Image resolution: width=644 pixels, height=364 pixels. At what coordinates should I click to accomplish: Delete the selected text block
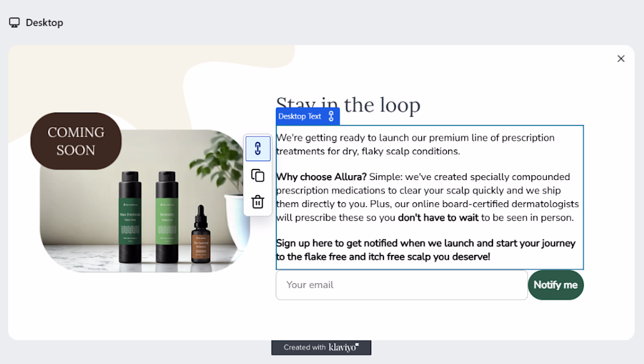pyautogui.click(x=258, y=202)
